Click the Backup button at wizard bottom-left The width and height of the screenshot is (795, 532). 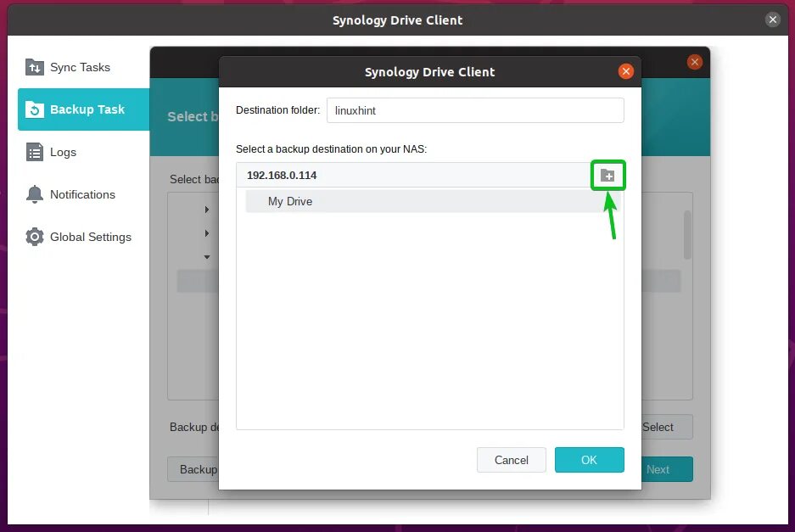coord(193,469)
